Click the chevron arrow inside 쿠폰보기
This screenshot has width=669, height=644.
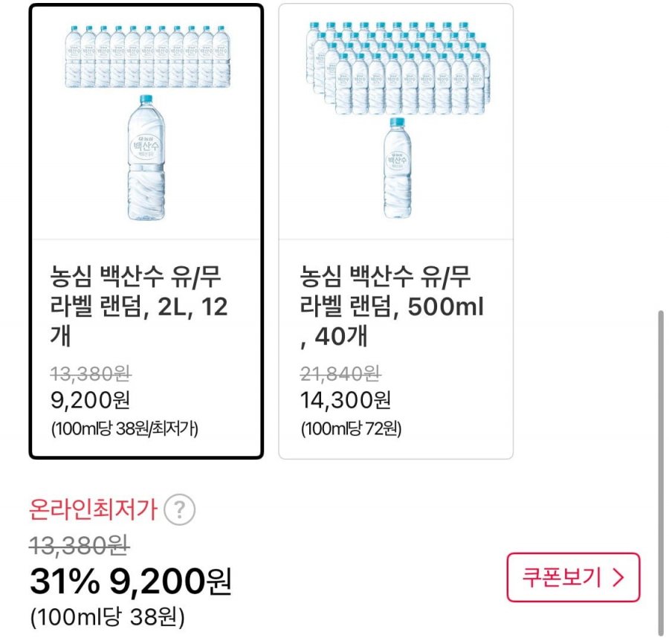pyautogui.click(x=617, y=578)
